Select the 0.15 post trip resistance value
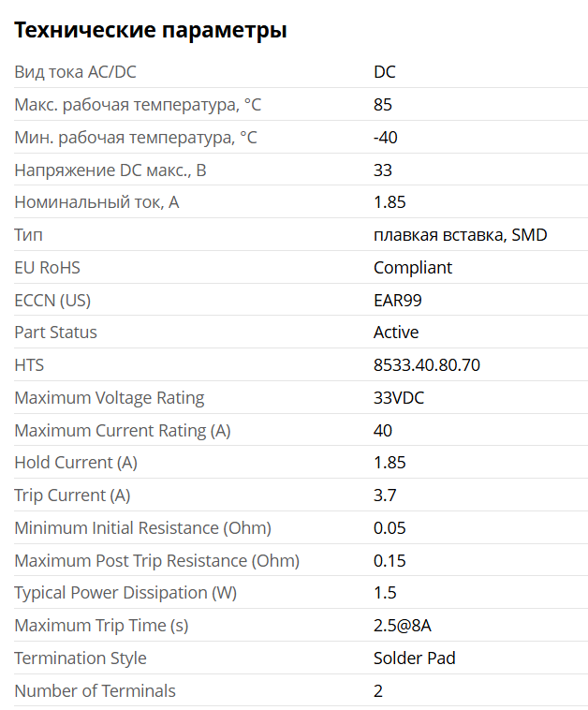The height and width of the screenshot is (710, 588). coord(390,561)
